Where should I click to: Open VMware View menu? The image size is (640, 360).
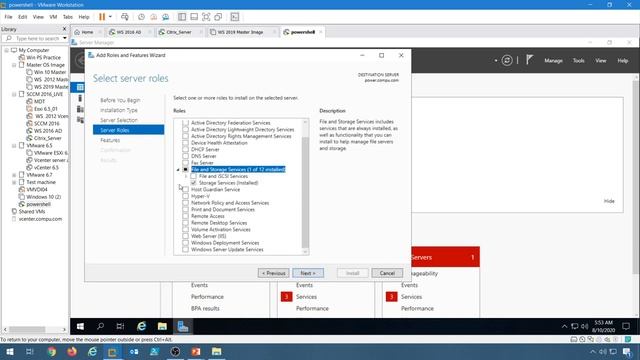[38, 17]
